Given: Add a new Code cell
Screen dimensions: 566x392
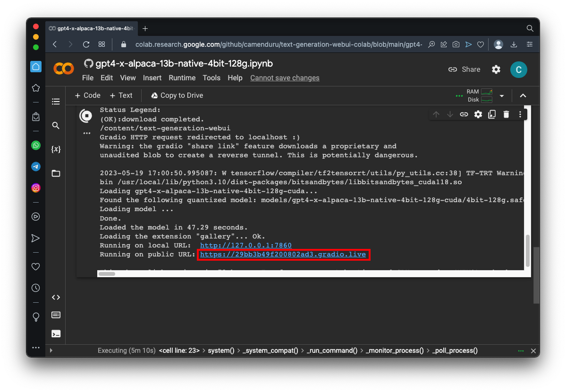Looking at the screenshot, I should coord(88,95).
